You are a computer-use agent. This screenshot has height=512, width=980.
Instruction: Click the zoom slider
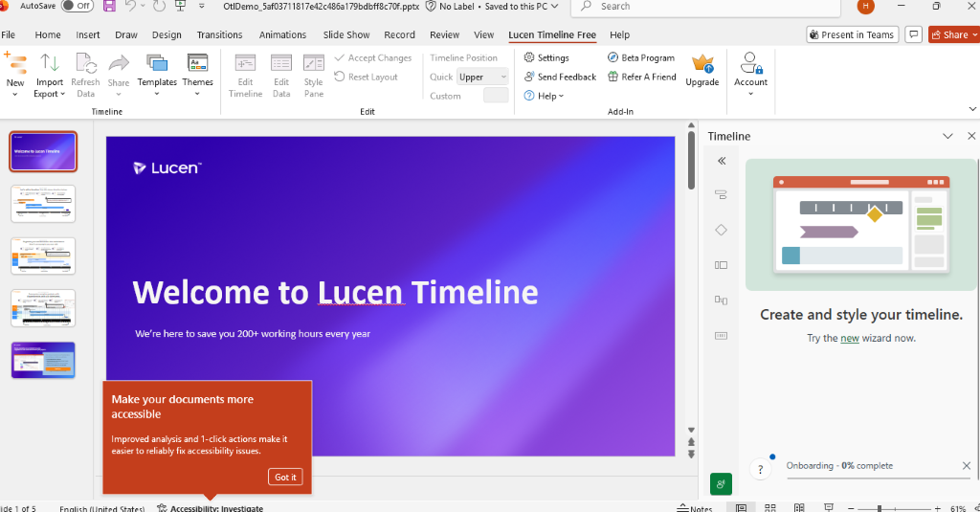point(894,508)
